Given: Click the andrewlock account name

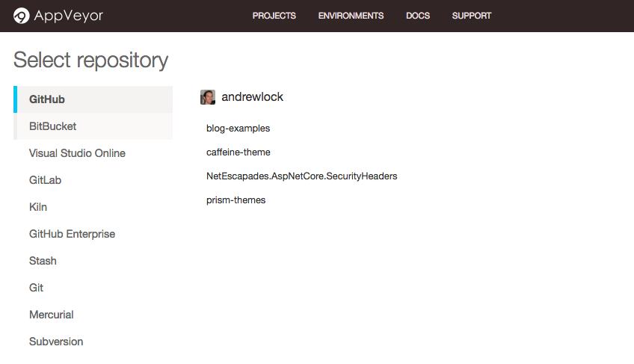Looking at the screenshot, I should coord(252,97).
